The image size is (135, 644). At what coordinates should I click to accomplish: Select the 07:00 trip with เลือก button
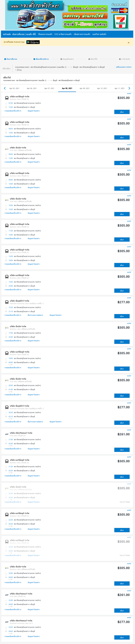click(122, 112)
